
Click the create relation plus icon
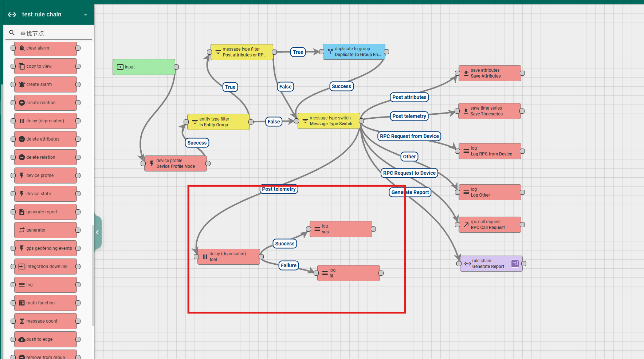coord(22,103)
